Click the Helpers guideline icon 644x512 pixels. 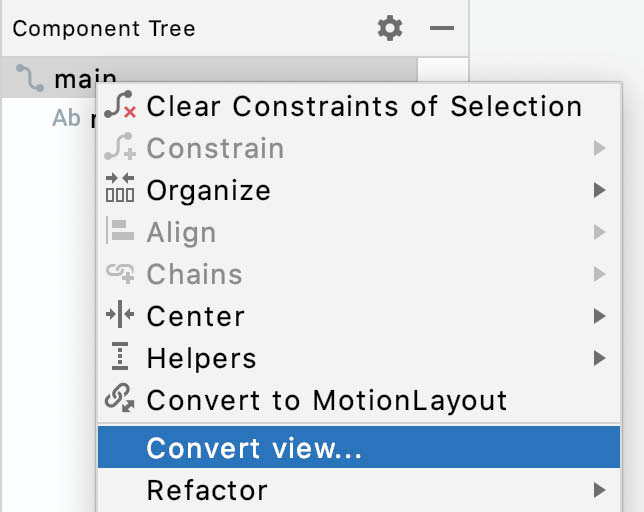pyautogui.click(x=120, y=356)
